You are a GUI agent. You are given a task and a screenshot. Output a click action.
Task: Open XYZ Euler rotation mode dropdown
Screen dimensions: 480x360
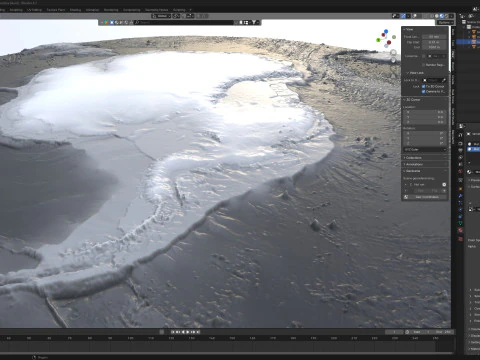click(425, 150)
